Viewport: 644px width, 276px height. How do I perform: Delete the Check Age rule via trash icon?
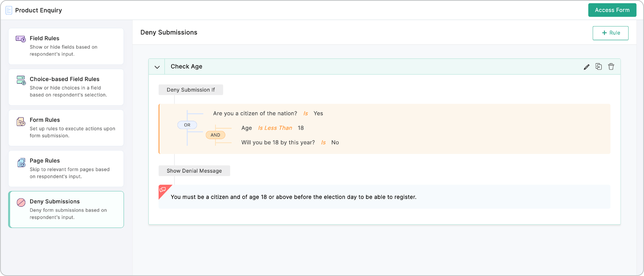(611, 67)
